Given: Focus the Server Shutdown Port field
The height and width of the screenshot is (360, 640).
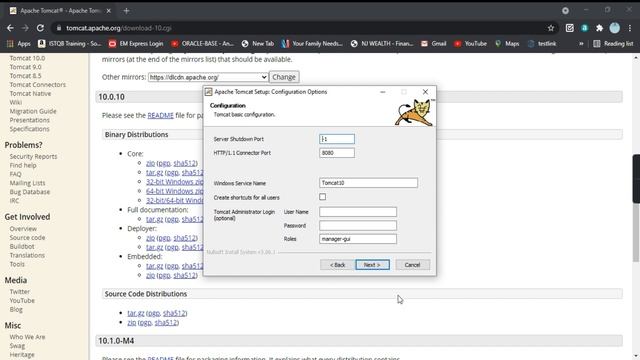Looking at the screenshot, I should point(337,139).
